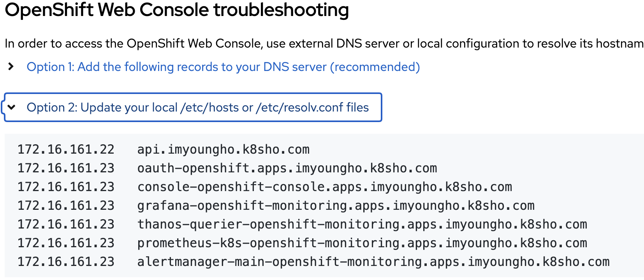Image resolution: width=644 pixels, height=280 pixels.
Task: Click Option 2: Update local /etc/hosts link
Action: [x=198, y=107]
